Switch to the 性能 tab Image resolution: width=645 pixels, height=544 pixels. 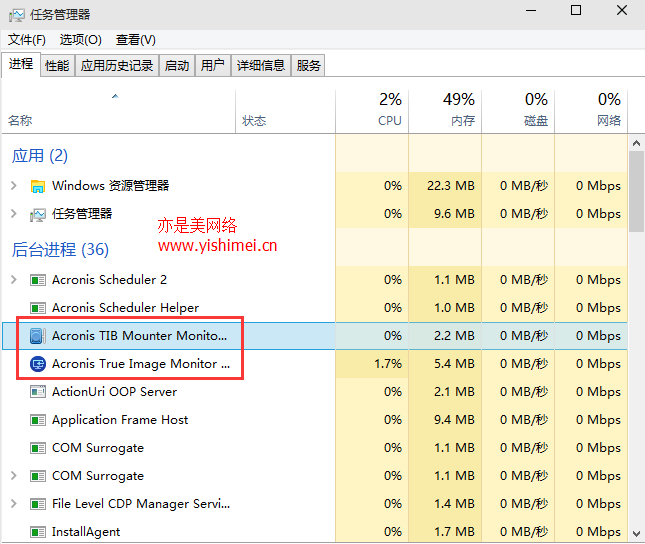tap(57, 65)
